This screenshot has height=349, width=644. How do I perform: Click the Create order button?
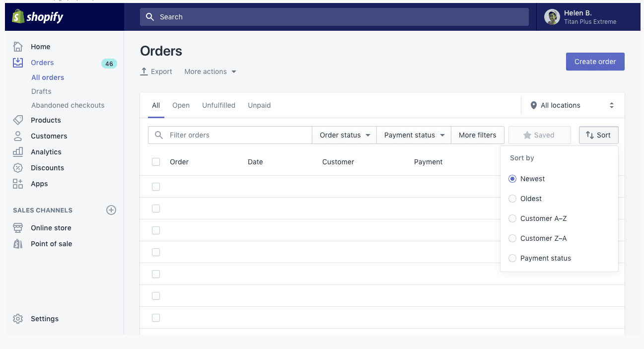click(595, 62)
